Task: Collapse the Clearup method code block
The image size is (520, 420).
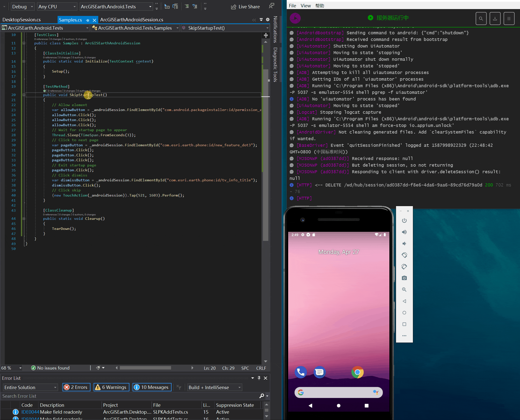Action: [24, 219]
